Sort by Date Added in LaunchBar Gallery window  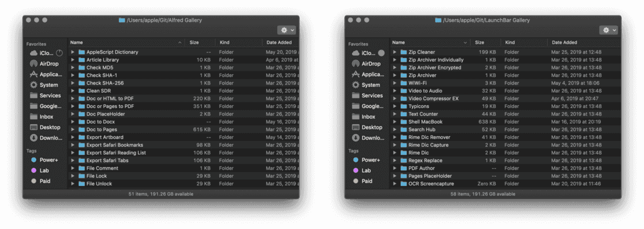(584, 43)
